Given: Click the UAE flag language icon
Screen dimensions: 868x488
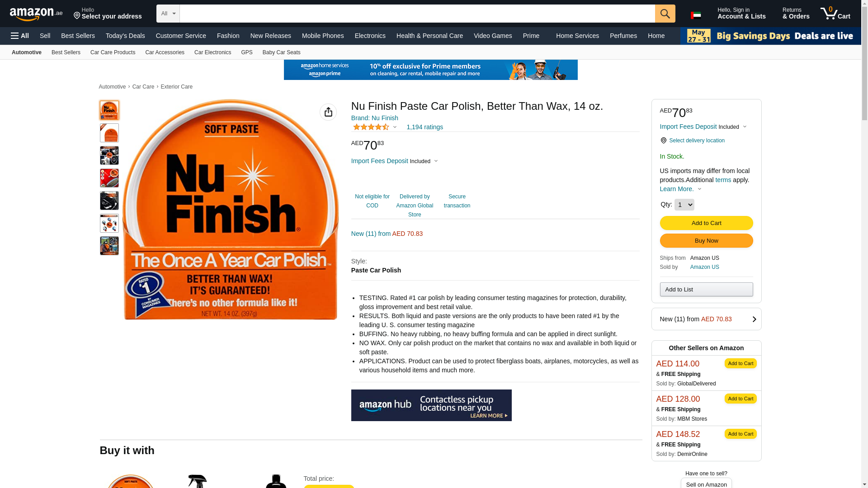Looking at the screenshot, I should click(696, 15).
